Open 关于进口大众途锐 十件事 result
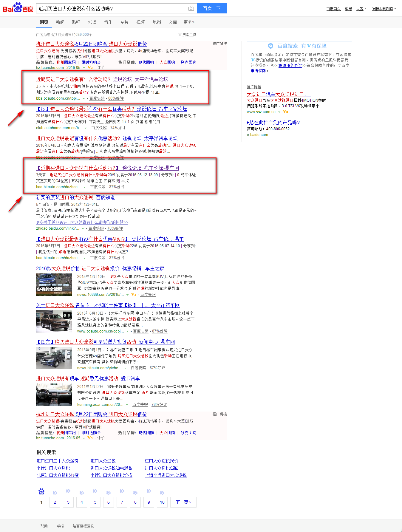The image size is (402, 532). [108, 305]
